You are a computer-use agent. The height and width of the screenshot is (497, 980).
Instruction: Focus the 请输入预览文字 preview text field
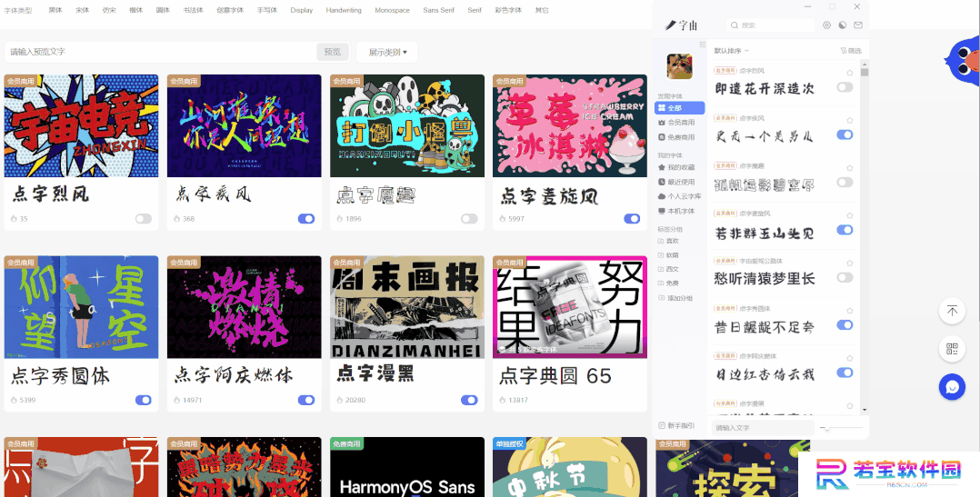[161, 53]
